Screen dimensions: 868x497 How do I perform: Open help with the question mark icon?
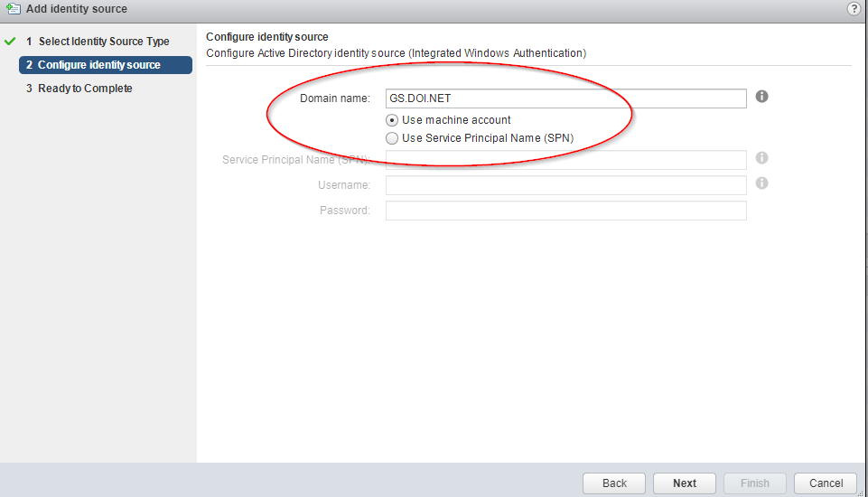pyautogui.click(x=854, y=9)
